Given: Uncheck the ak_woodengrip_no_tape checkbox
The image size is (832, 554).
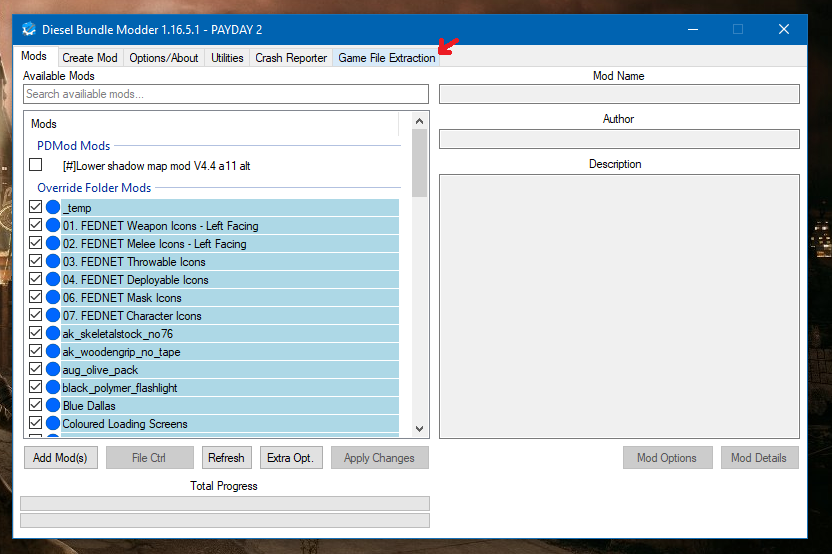Looking at the screenshot, I should tap(36, 351).
